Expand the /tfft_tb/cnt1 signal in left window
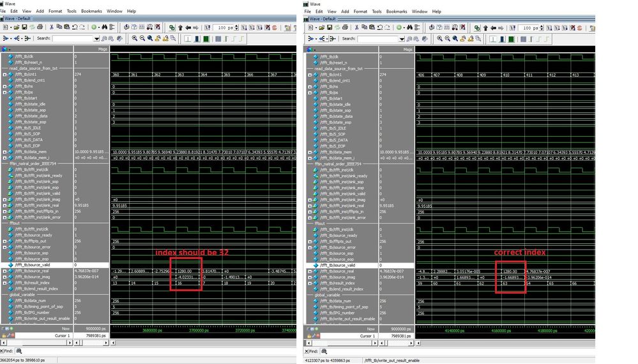This screenshot has height=364, width=638. 5,75
